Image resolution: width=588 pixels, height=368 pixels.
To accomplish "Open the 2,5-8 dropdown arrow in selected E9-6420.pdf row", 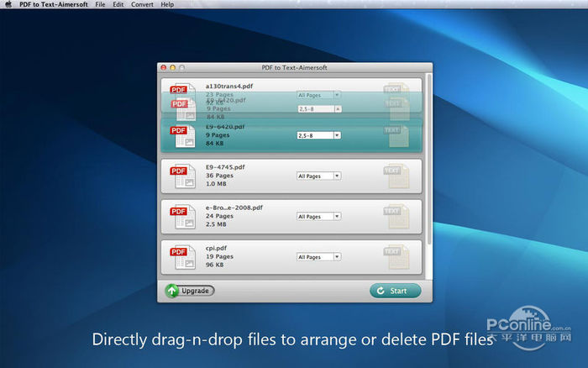I will coord(337,135).
